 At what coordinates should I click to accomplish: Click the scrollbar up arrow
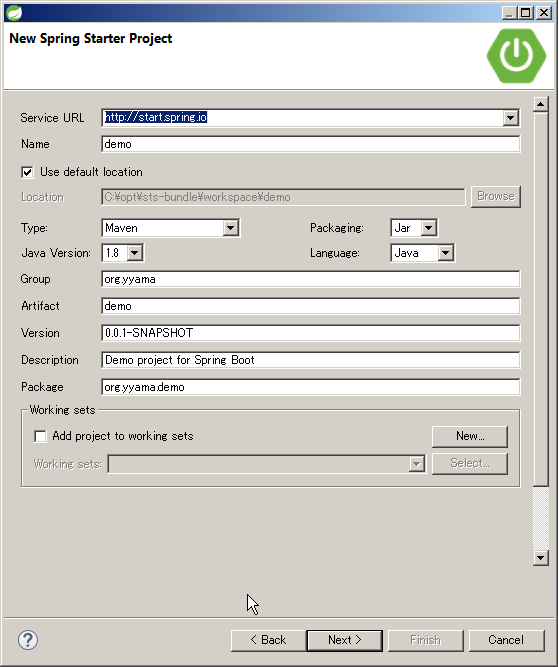(x=541, y=104)
